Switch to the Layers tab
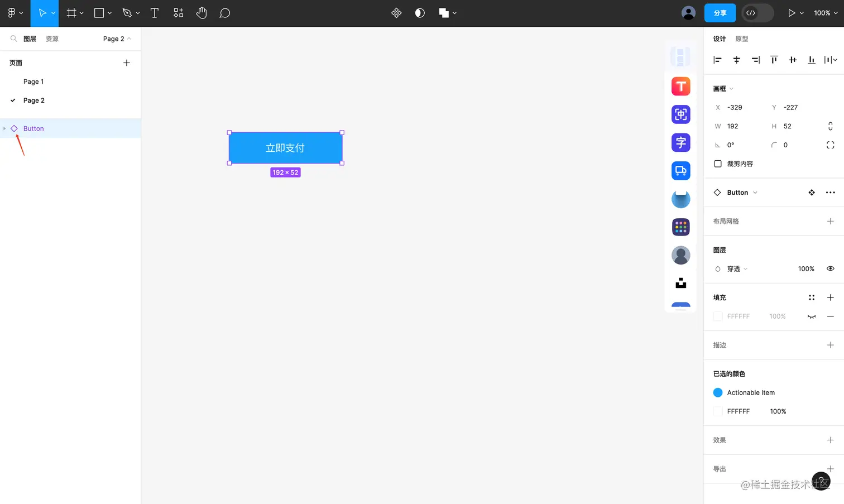The image size is (844, 504). [x=30, y=39]
